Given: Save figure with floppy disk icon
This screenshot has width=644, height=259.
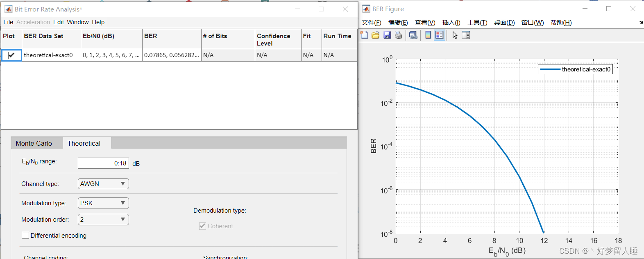Looking at the screenshot, I should (387, 35).
